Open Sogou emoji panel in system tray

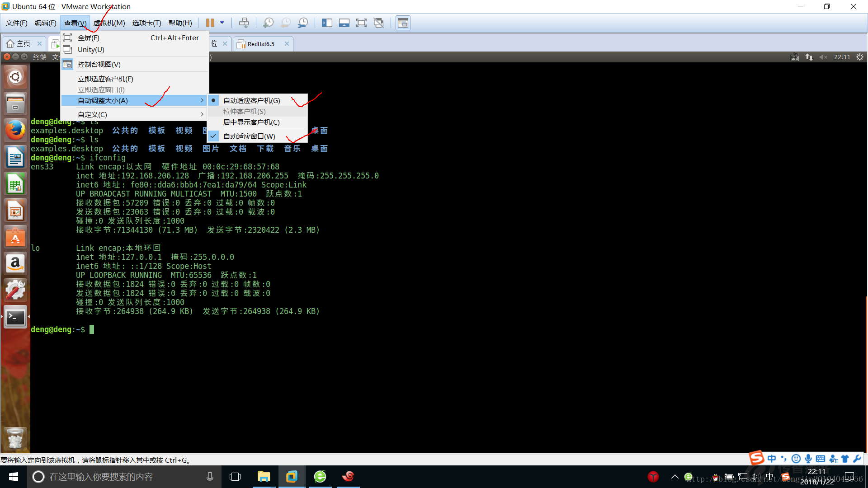click(796, 458)
